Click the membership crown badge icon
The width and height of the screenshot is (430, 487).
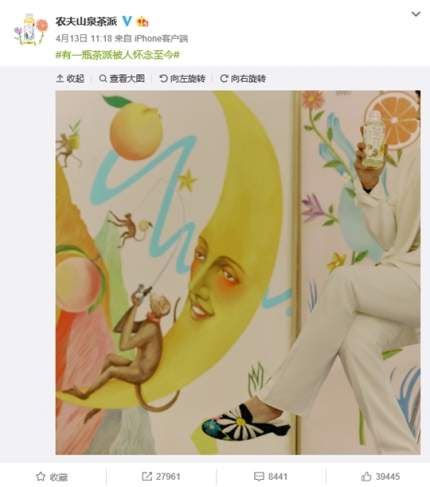coord(143,22)
